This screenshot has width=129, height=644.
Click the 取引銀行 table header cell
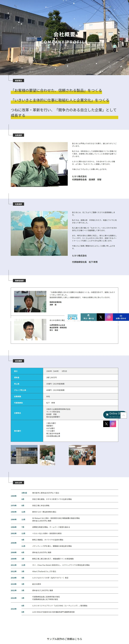27,431
